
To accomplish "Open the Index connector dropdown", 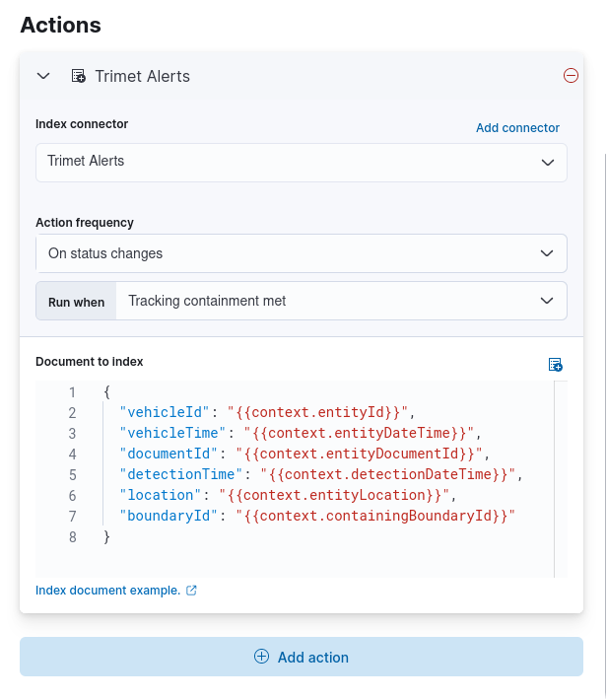I will coord(301,162).
